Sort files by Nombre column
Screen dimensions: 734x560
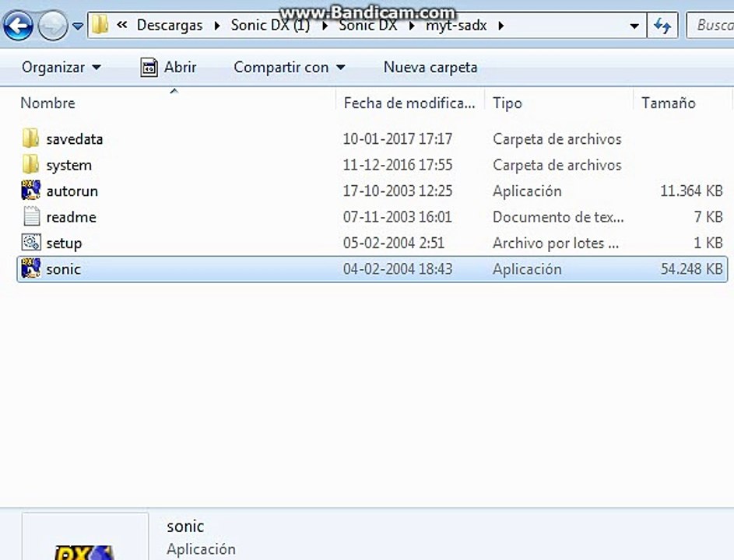click(47, 103)
